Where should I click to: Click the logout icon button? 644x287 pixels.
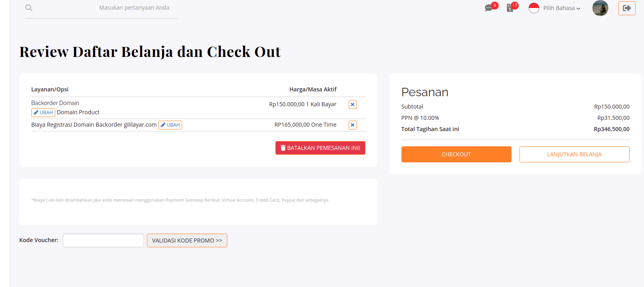627,8
